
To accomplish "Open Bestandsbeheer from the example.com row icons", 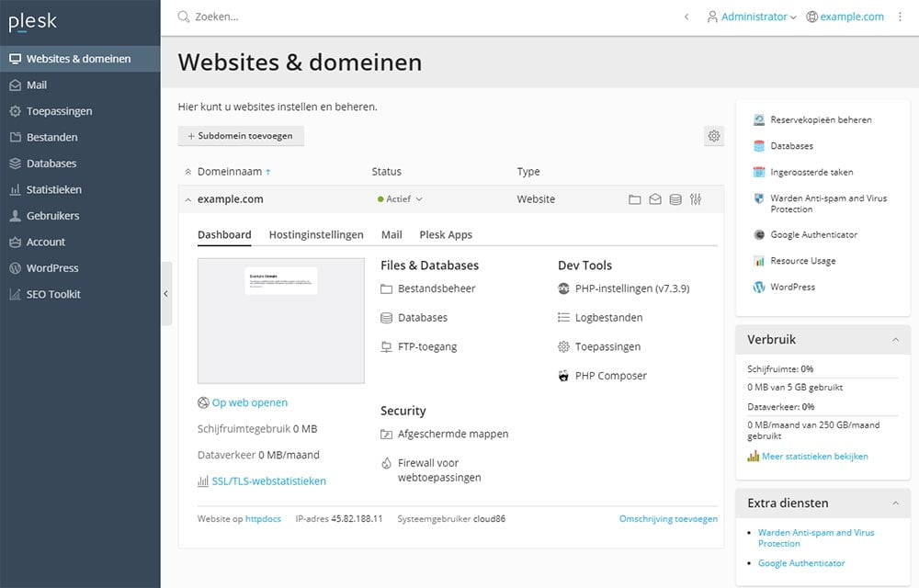I will pyautogui.click(x=634, y=198).
